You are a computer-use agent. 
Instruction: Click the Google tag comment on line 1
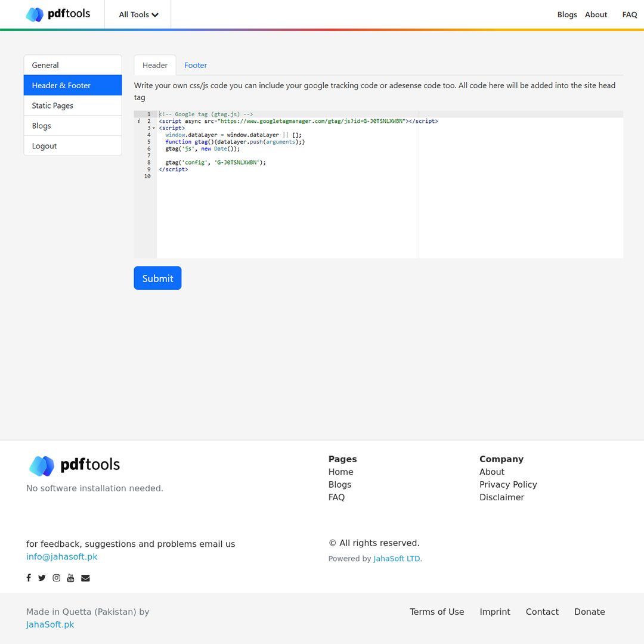tap(206, 114)
